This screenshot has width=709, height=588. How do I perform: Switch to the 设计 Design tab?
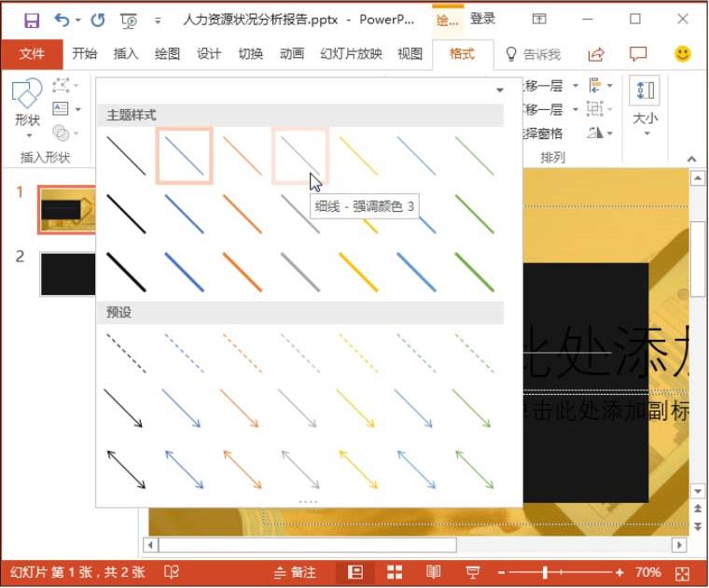pos(209,54)
